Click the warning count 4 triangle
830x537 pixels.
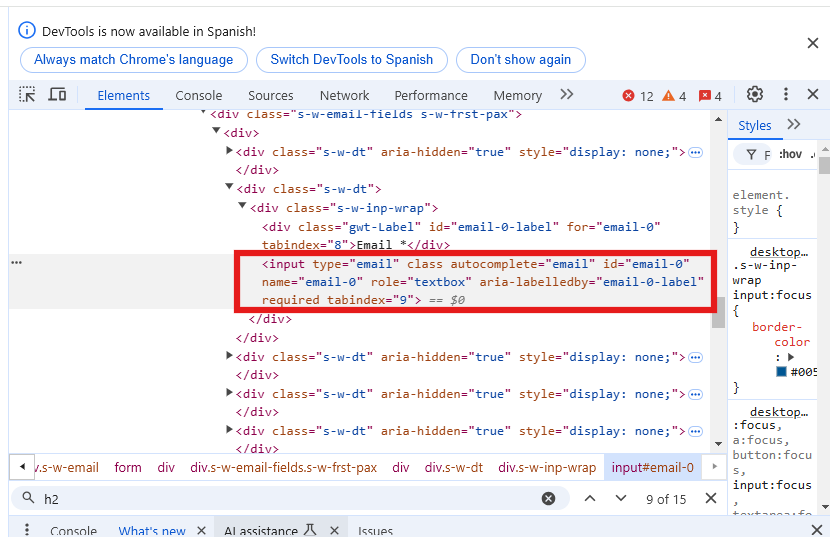(674, 96)
